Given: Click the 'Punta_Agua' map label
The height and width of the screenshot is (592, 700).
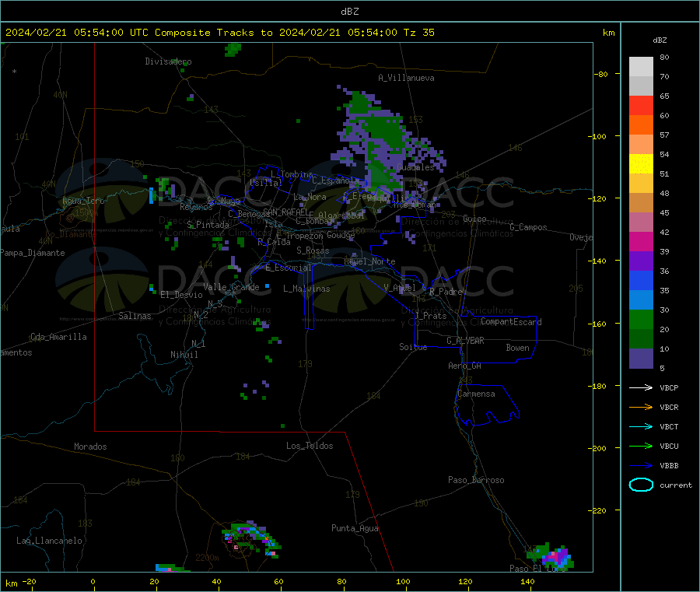Looking at the screenshot, I should pyautogui.click(x=355, y=528).
